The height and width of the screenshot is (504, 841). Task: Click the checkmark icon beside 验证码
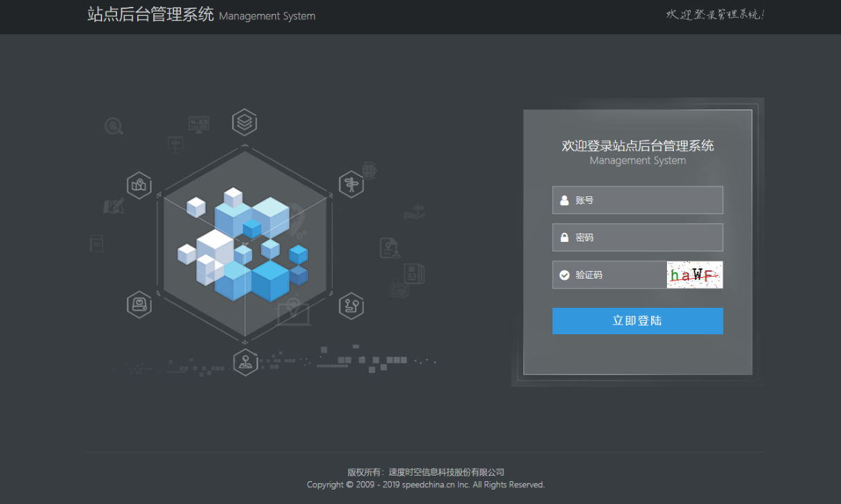point(564,275)
